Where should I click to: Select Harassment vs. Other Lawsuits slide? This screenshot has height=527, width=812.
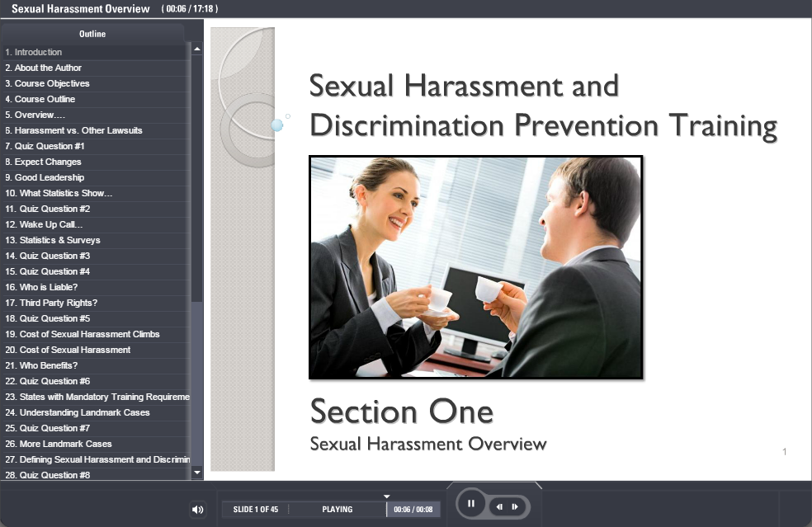pos(73,130)
